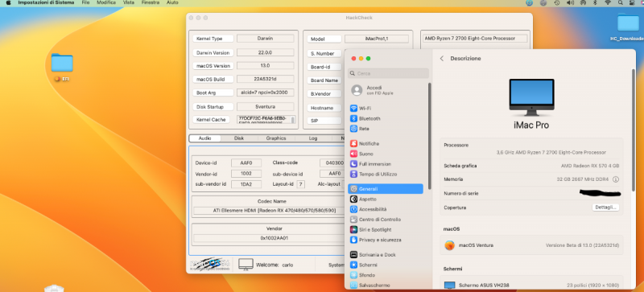The image size is (644, 292).
Task: Click the Cerca search field
Action: tap(388, 73)
